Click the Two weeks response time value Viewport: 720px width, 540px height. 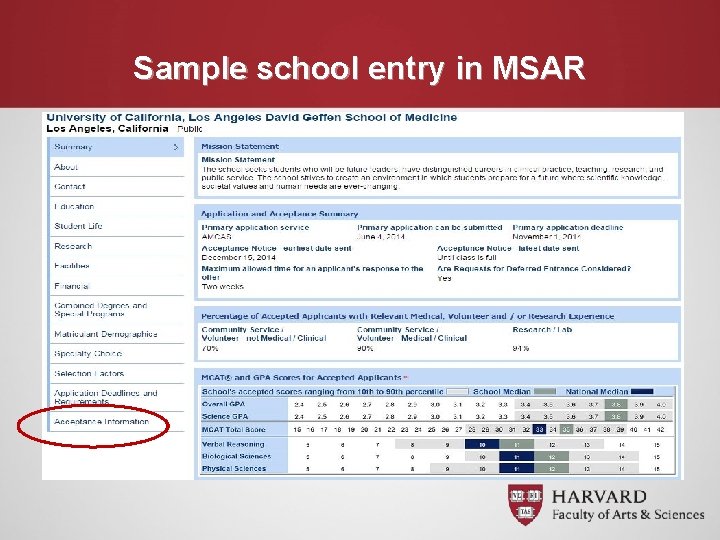(223, 287)
